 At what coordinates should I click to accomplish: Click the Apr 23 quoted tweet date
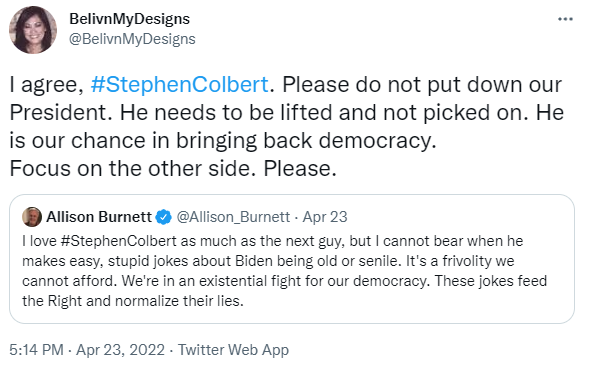coord(325,217)
